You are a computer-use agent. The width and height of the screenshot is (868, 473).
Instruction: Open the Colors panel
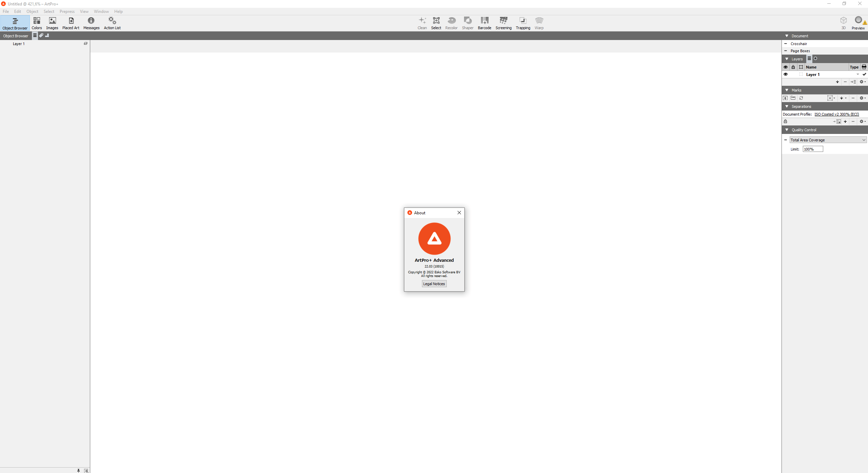coord(37,23)
